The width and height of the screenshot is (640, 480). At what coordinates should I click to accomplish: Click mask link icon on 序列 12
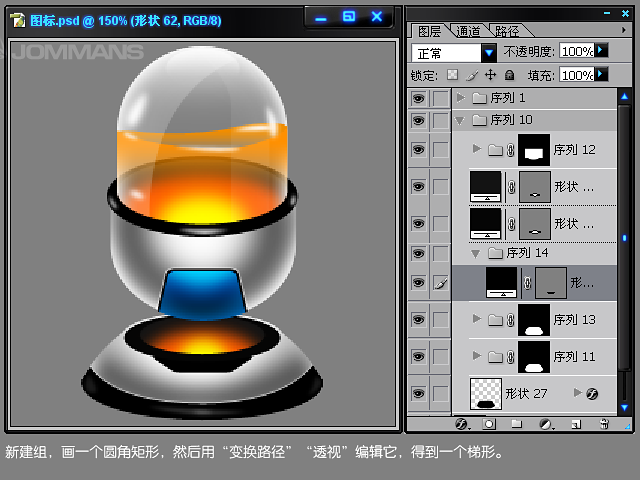tap(511, 150)
